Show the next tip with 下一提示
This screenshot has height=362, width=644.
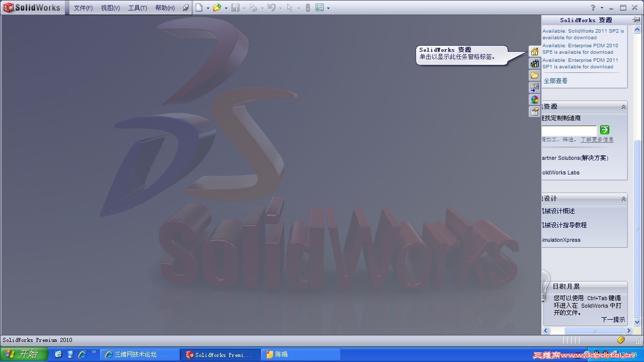(x=613, y=320)
